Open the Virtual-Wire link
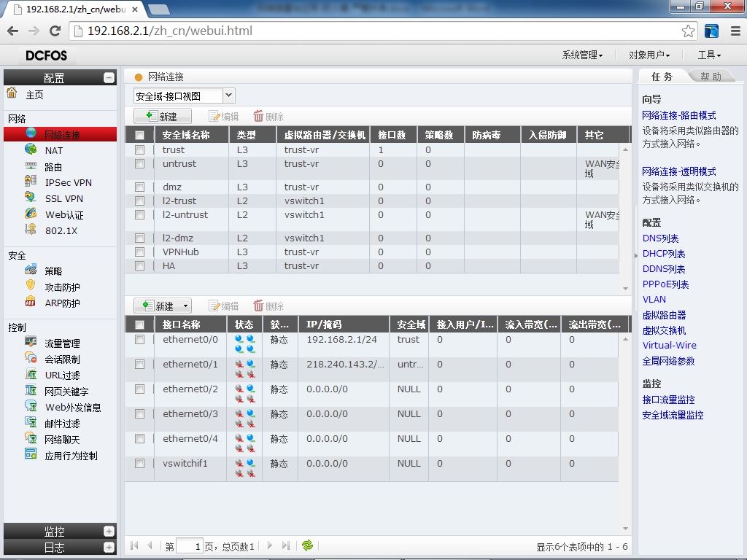The height and width of the screenshot is (560, 747). [670, 345]
